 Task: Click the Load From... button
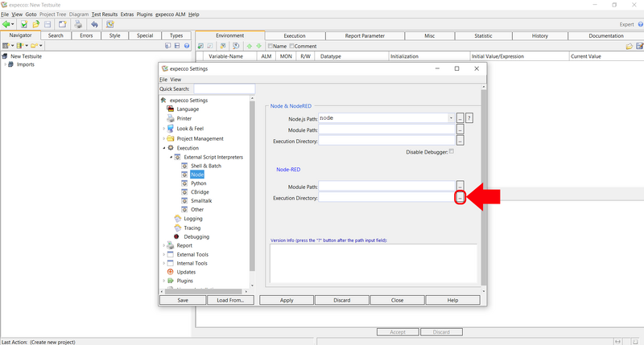(230, 300)
